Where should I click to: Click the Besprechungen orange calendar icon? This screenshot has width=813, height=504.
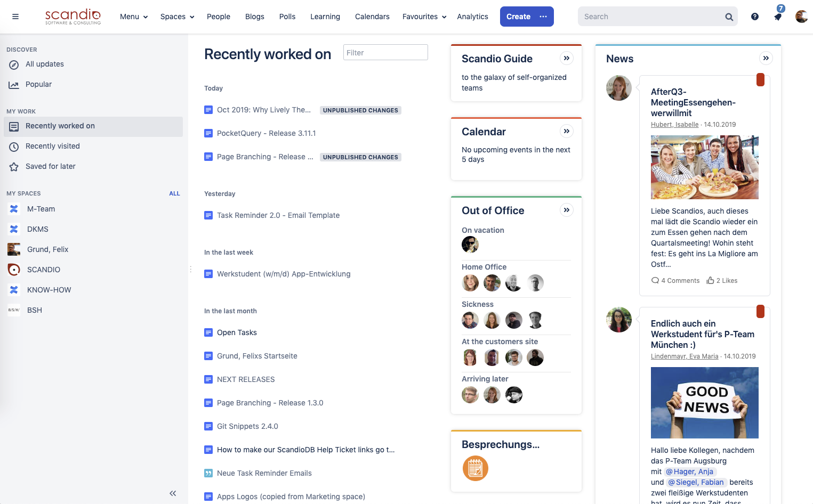point(476,468)
